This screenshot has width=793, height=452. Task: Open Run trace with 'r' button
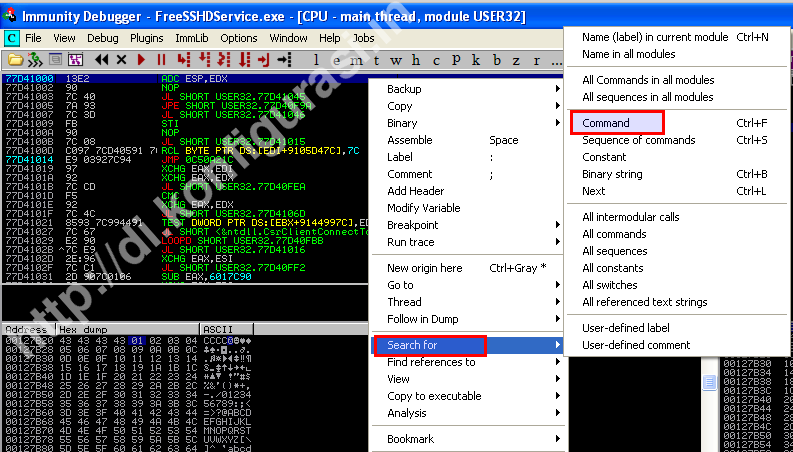pos(537,61)
